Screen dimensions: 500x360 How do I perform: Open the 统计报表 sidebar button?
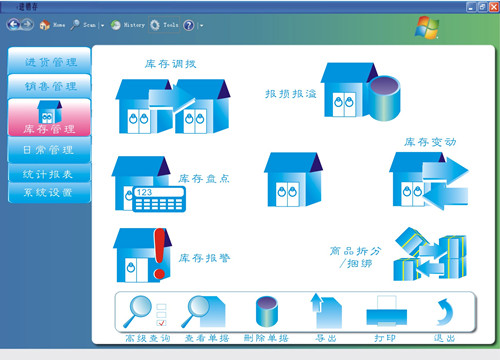pyautogui.click(x=49, y=173)
